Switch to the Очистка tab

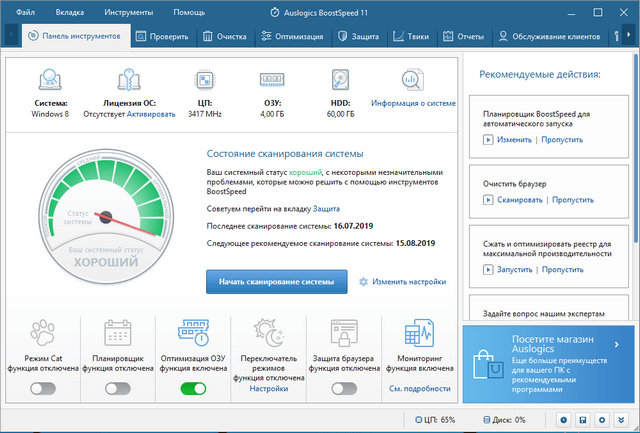(x=225, y=36)
